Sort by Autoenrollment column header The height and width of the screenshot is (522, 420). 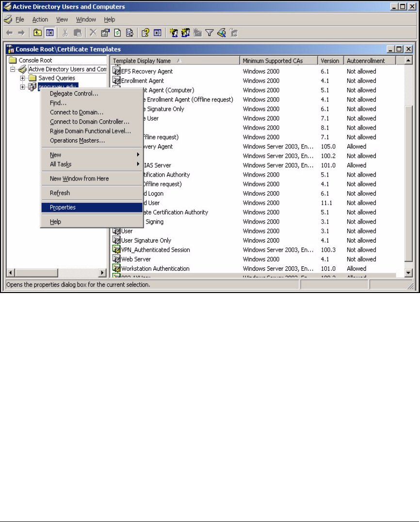[370, 61]
